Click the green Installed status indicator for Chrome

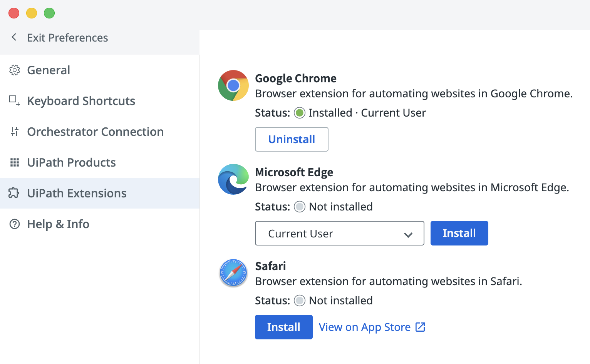(x=300, y=113)
